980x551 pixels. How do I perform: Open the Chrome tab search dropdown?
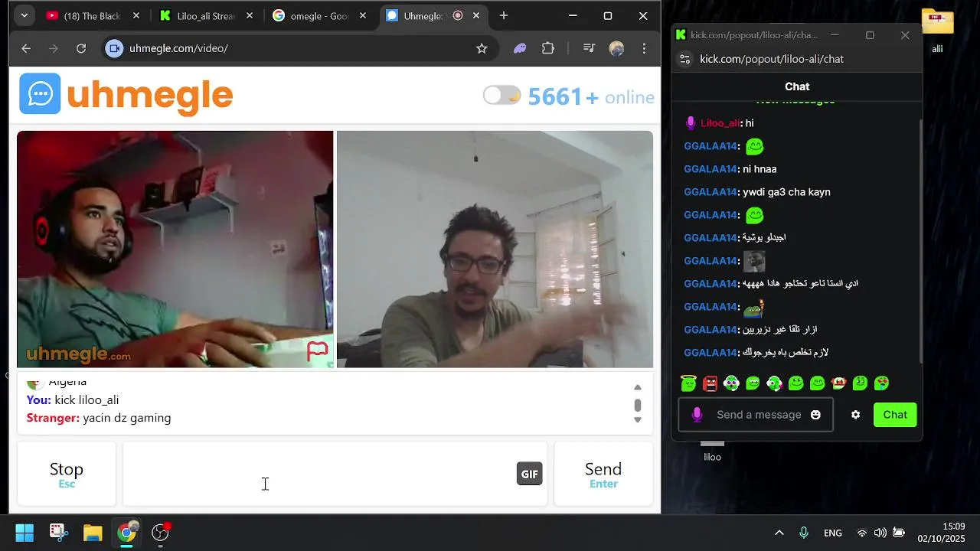pos(24,15)
